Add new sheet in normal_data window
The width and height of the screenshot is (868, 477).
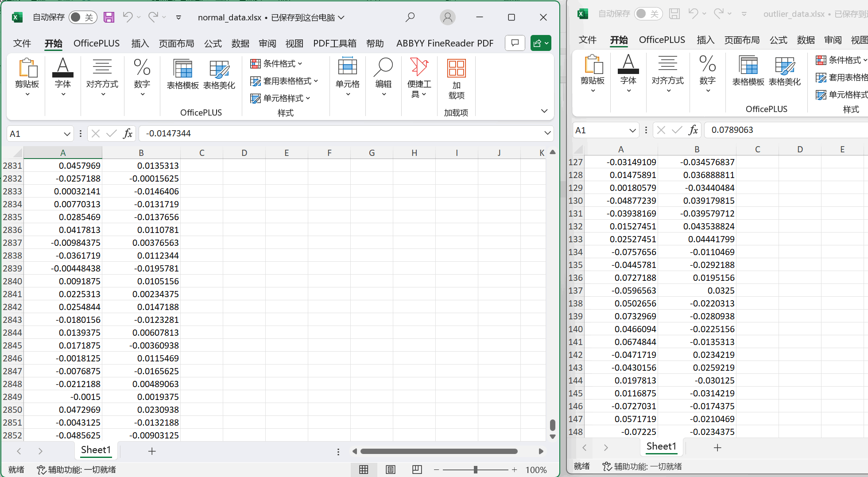(x=152, y=451)
